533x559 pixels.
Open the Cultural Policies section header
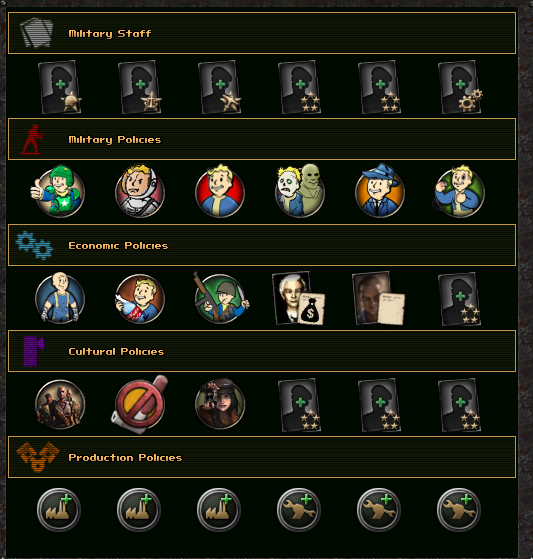[x=262, y=351]
